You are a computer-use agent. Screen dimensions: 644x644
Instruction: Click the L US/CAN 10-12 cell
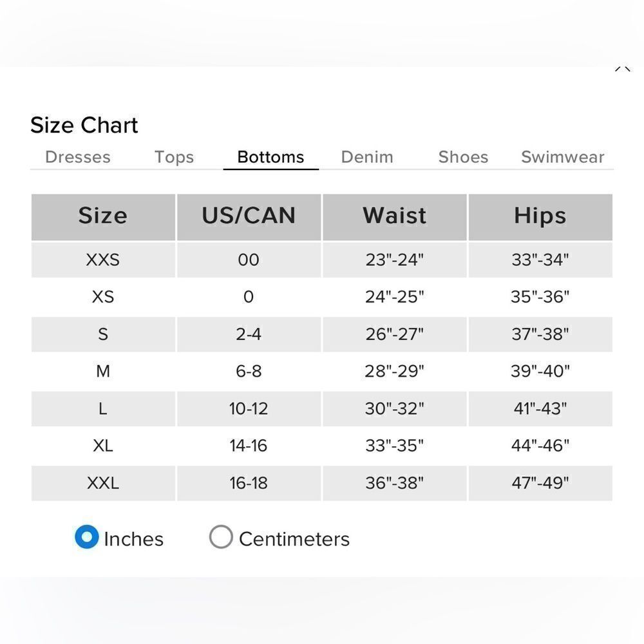[x=249, y=409]
